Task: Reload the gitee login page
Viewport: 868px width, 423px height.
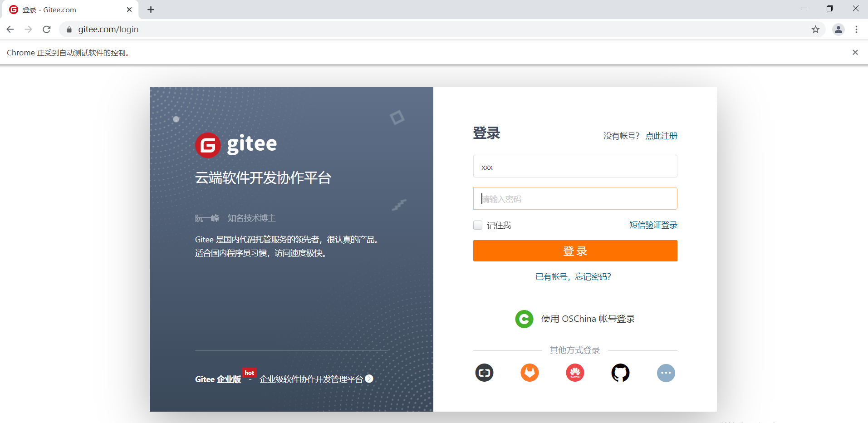Action: 47,30
